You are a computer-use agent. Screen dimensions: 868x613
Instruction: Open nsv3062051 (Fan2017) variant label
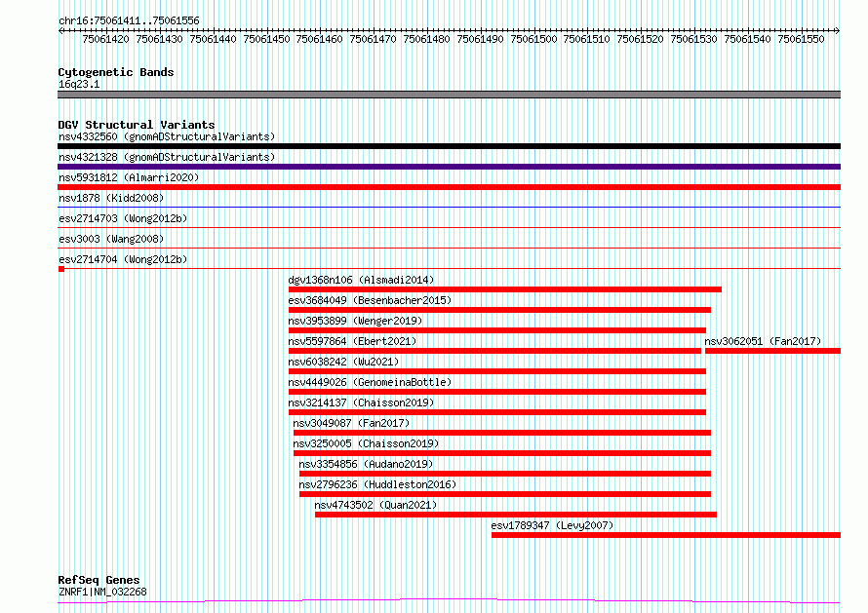click(763, 341)
